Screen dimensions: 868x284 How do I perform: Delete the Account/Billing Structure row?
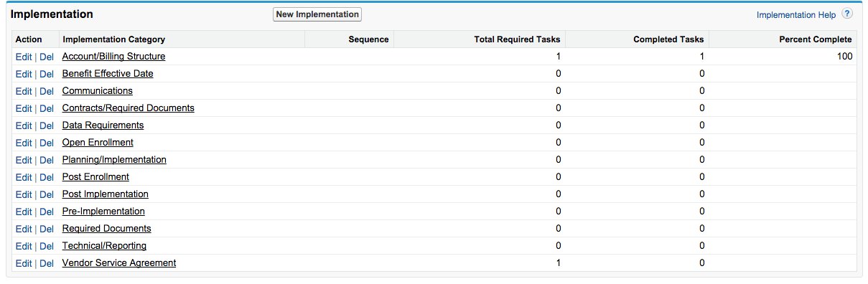coord(46,57)
